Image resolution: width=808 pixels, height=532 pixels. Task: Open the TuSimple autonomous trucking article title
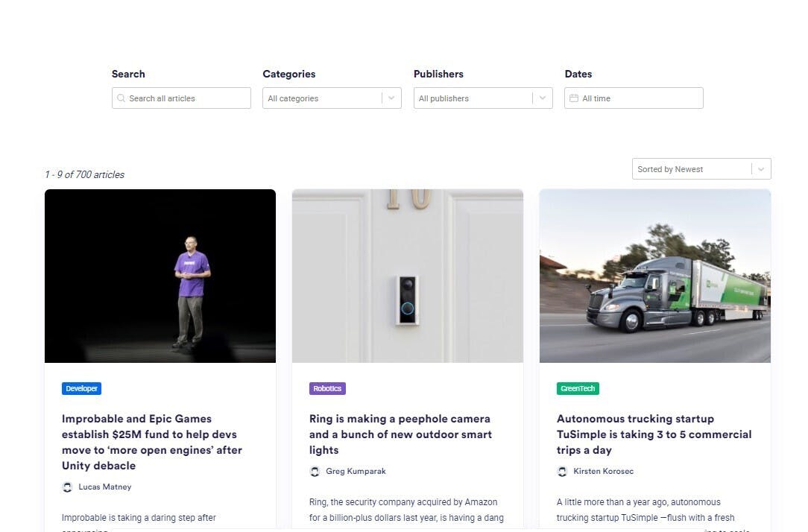coord(654,434)
